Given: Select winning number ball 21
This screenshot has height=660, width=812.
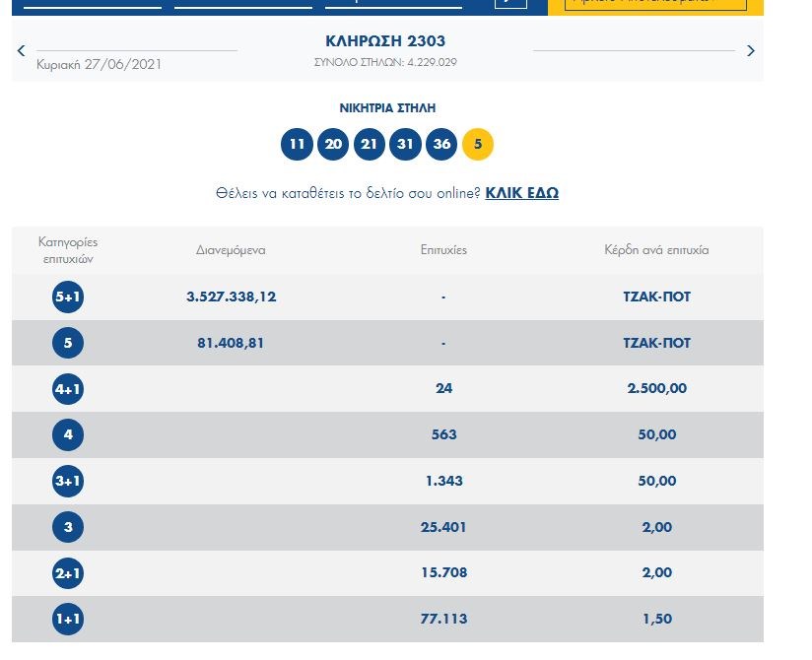Looking at the screenshot, I should 369,145.
